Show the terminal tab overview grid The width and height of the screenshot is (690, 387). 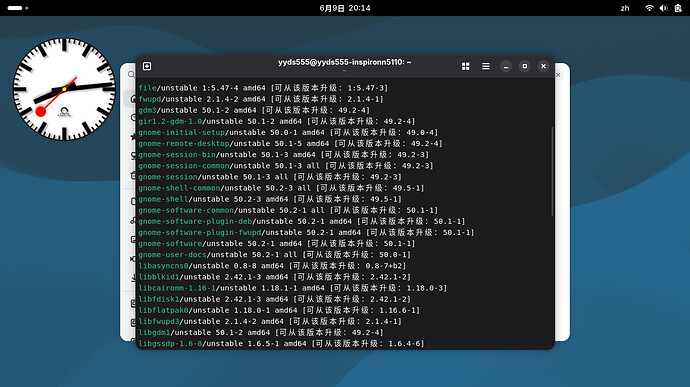pos(466,66)
